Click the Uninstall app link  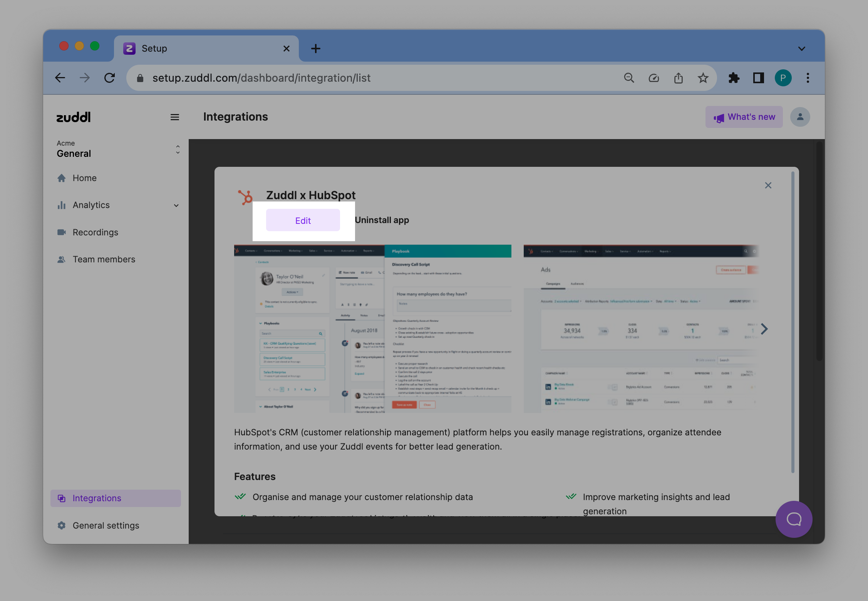(x=382, y=220)
